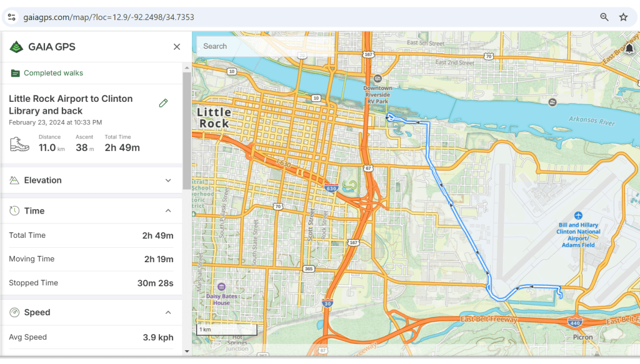Viewport: 640px width, 364px height.
Task: Click the Downtown Riverside RV Park marker
Action: [377, 79]
